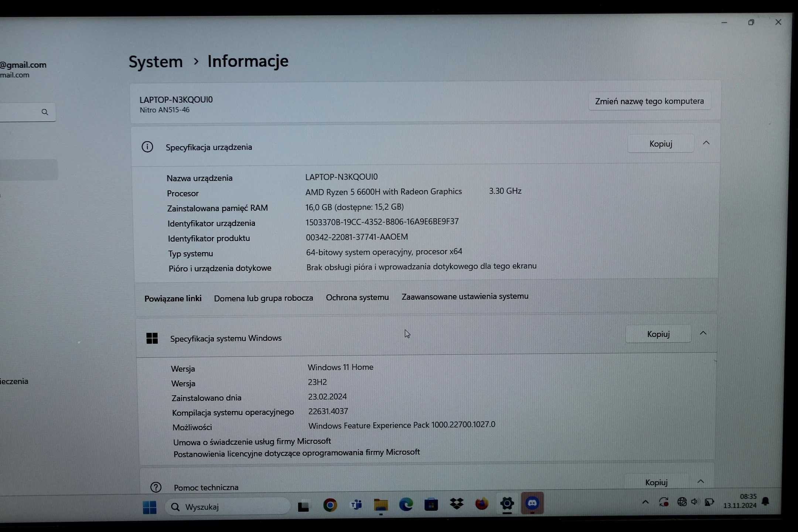The height and width of the screenshot is (532, 798).
Task: Select Windows Feature Experience Pack value
Action: [x=402, y=425]
